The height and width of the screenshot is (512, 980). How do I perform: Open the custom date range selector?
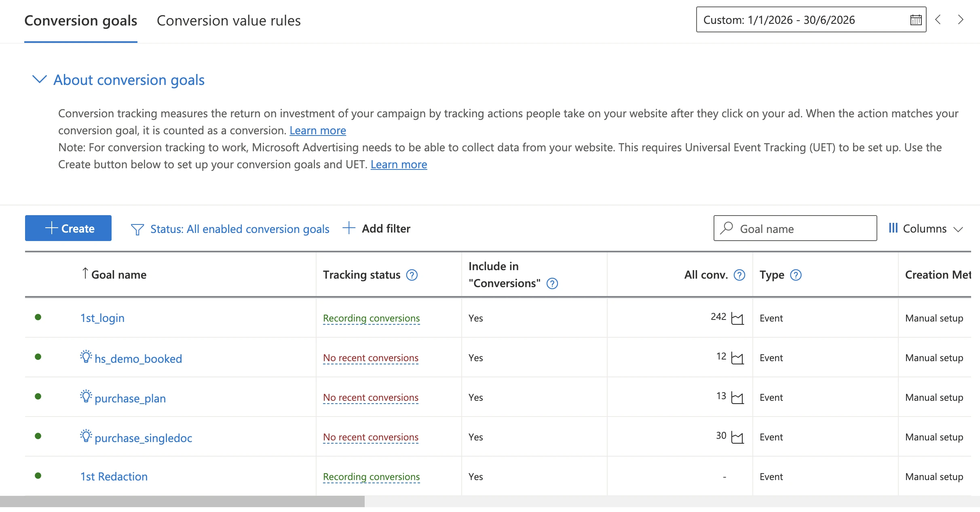click(x=811, y=19)
